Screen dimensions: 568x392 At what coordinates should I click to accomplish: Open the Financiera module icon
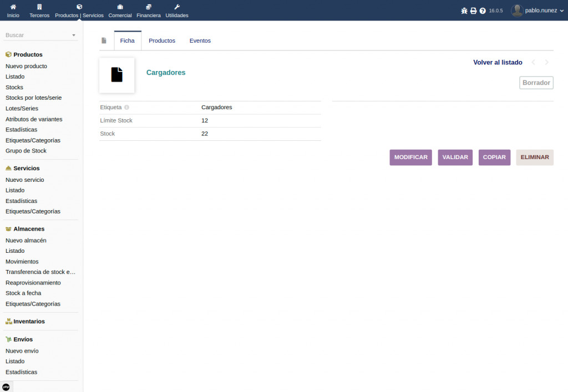coord(149,7)
